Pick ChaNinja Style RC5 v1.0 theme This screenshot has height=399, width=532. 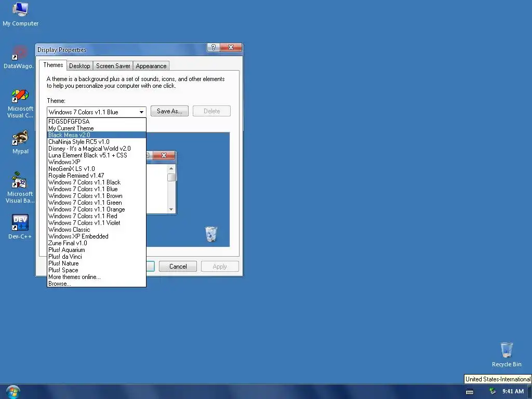tap(96, 142)
